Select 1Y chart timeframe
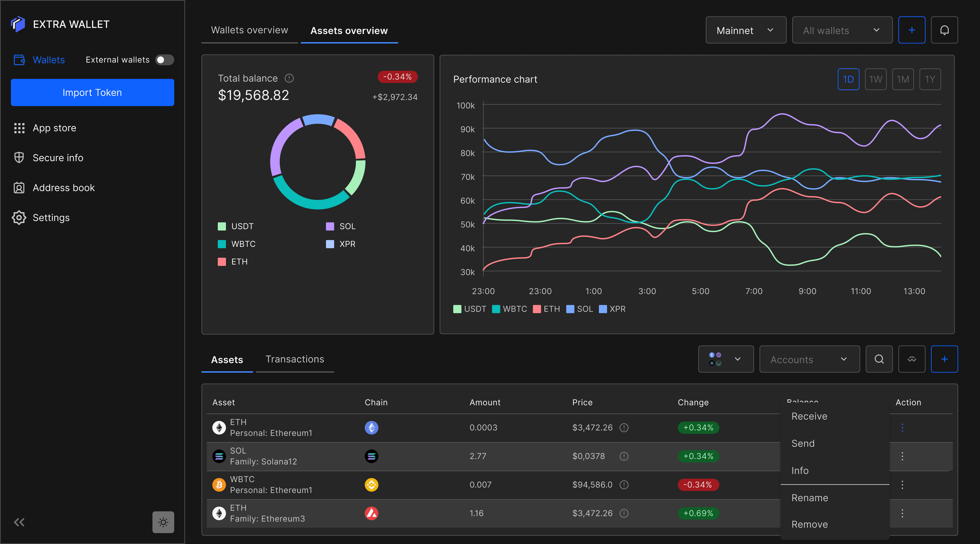Viewport: 980px width, 544px height. tap(930, 79)
